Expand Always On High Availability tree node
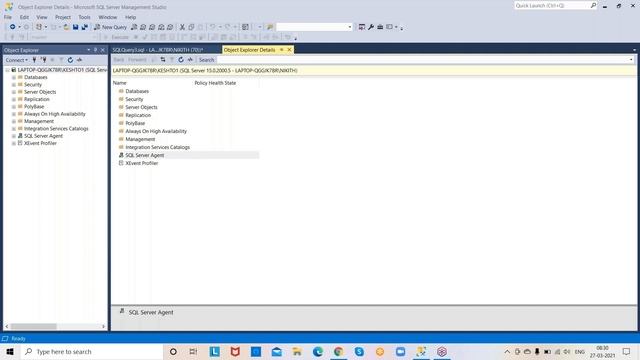 (x=13, y=114)
